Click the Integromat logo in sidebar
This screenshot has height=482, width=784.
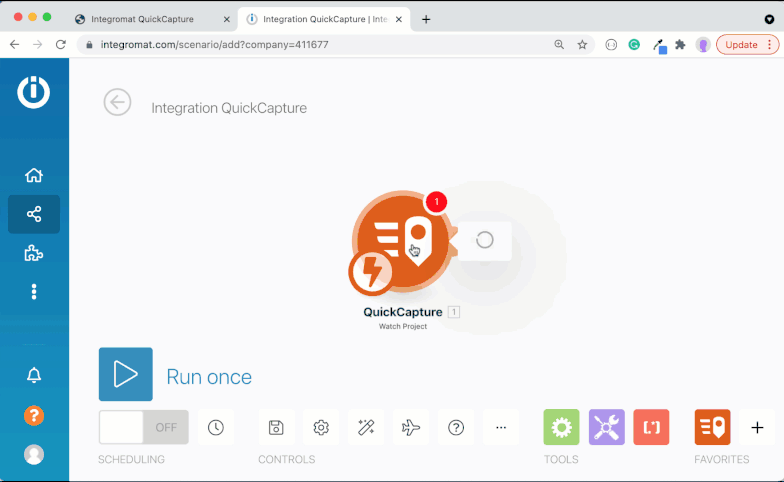pos(34,92)
